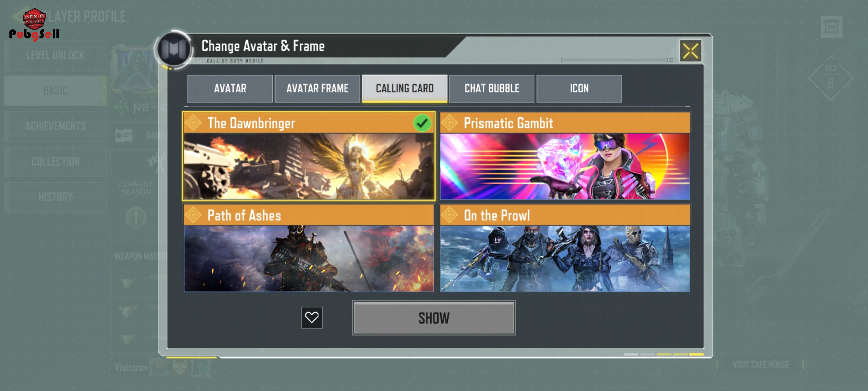Click the diamond icon beside Path of Ashes
Screen dimensions: 868x391
click(x=193, y=215)
